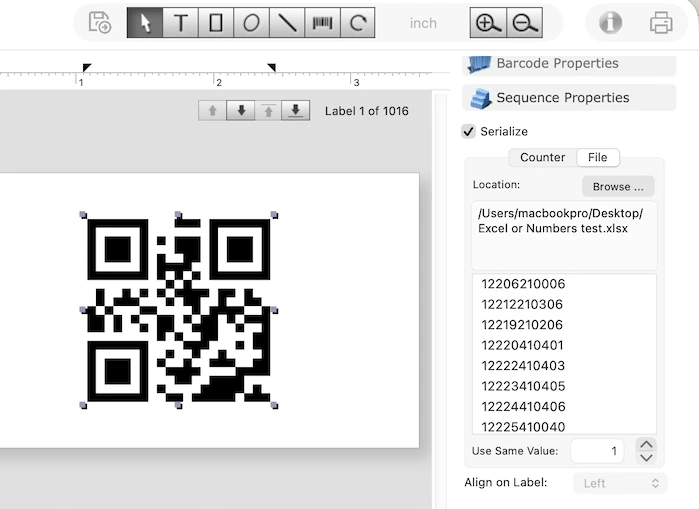Open the info inspector icon
This screenshot has height=509, width=699.
coord(610,22)
